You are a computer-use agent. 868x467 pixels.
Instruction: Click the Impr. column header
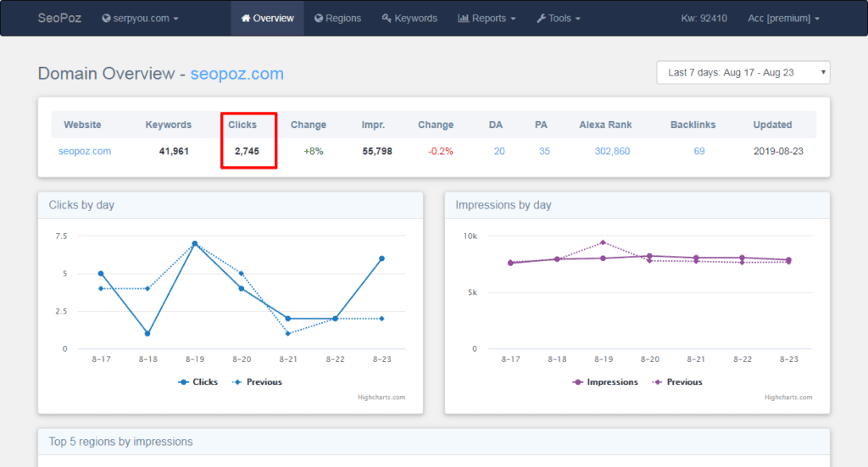(x=373, y=125)
